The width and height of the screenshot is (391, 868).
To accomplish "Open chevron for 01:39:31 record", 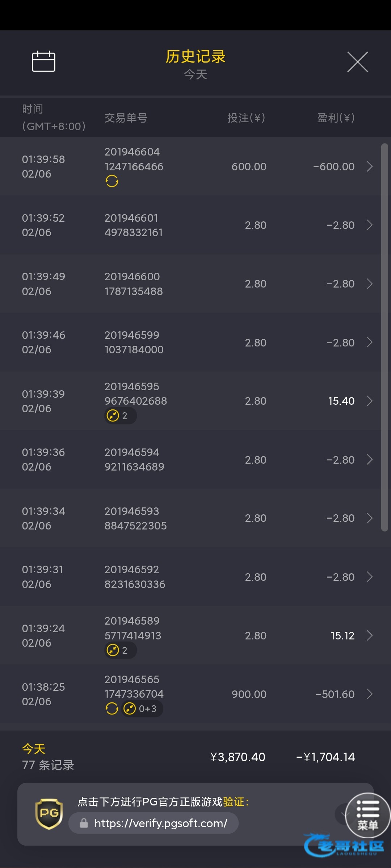I will [370, 577].
